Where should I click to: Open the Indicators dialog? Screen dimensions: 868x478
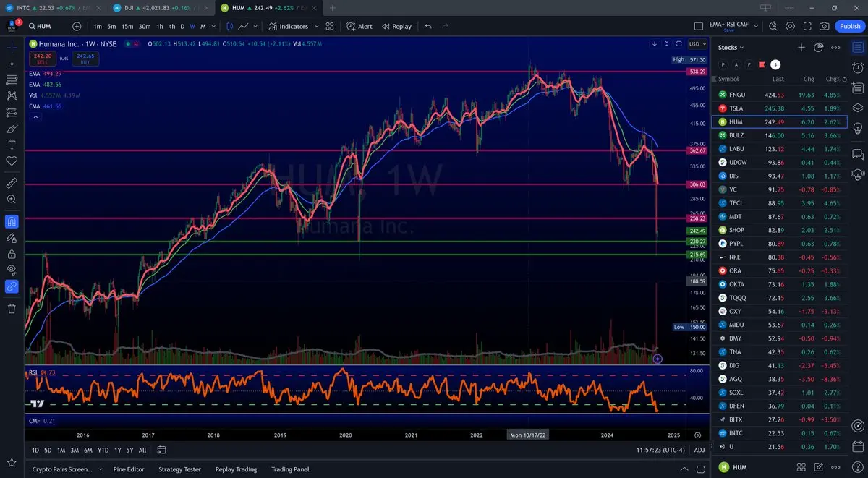pyautogui.click(x=288, y=26)
